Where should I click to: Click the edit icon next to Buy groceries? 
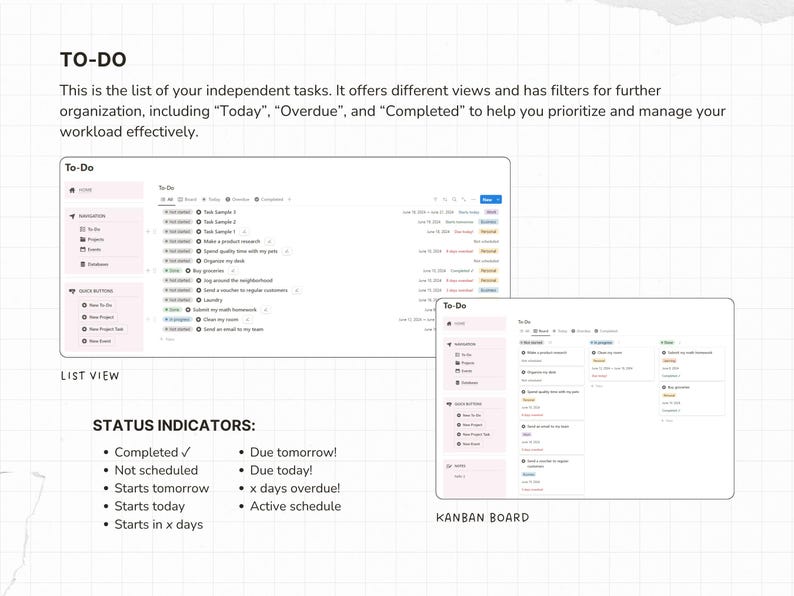(x=233, y=271)
